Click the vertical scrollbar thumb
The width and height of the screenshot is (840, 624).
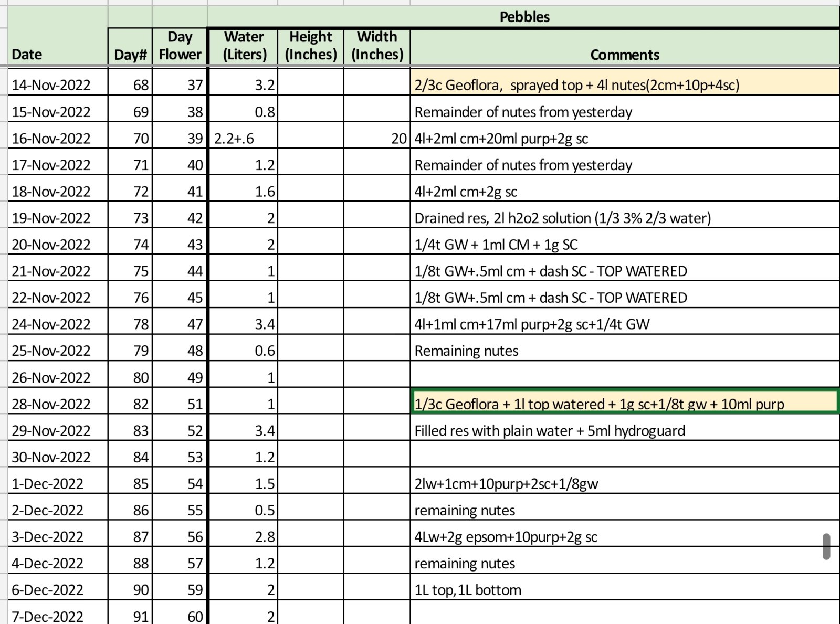click(826, 546)
